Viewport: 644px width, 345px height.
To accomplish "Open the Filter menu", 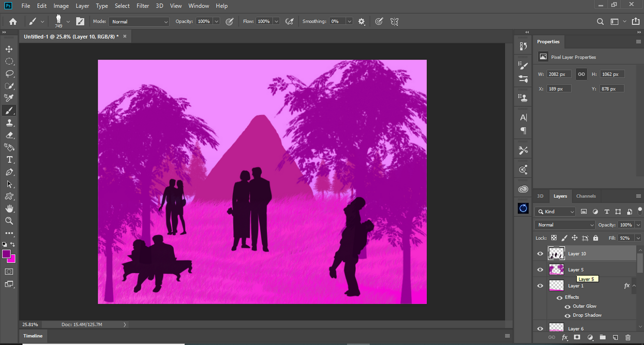I will point(143,6).
